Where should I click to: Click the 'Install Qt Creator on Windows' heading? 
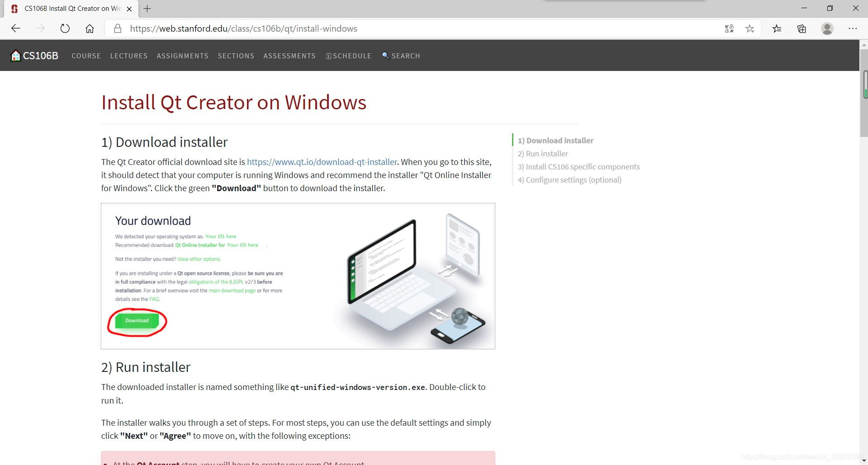tap(234, 102)
